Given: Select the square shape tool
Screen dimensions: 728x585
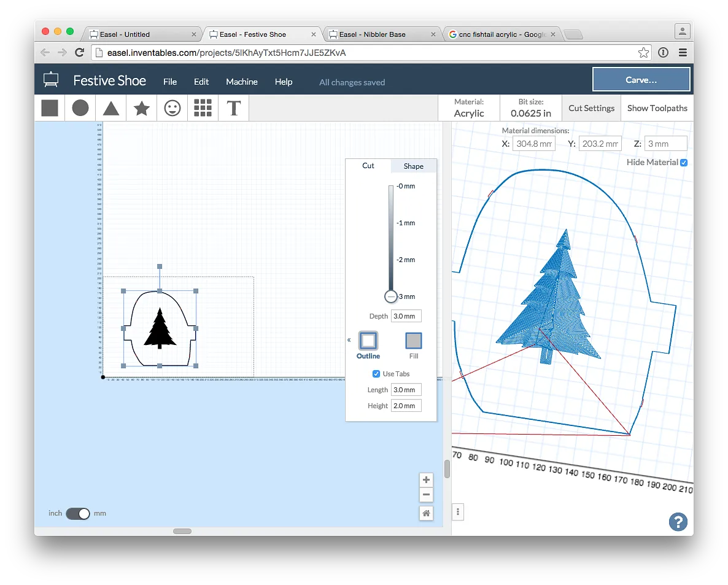Looking at the screenshot, I should click(50, 108).
